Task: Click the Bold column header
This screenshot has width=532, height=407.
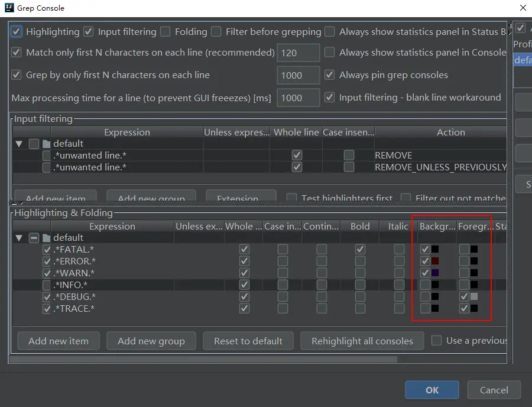Action: tap(360, 226)
